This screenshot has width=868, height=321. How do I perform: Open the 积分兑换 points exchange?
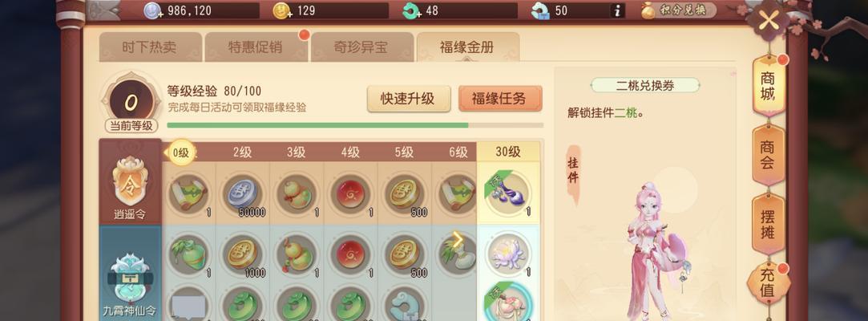click(x=679, y=10)
